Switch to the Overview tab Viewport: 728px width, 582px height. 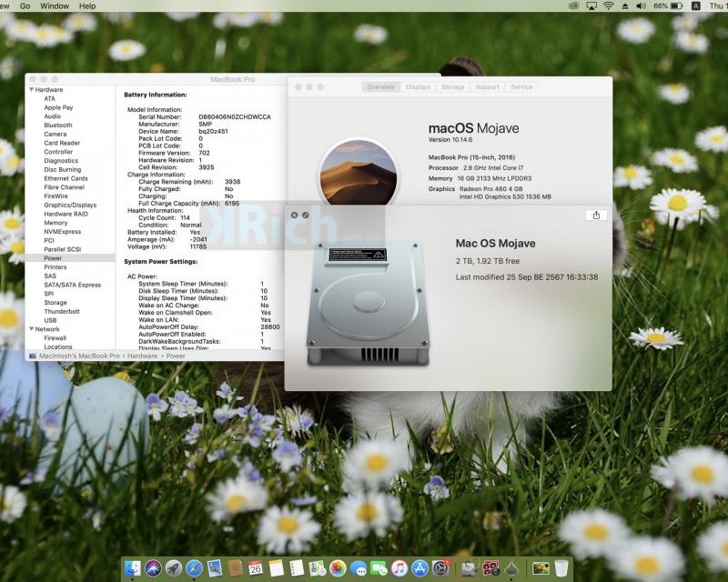380,86
